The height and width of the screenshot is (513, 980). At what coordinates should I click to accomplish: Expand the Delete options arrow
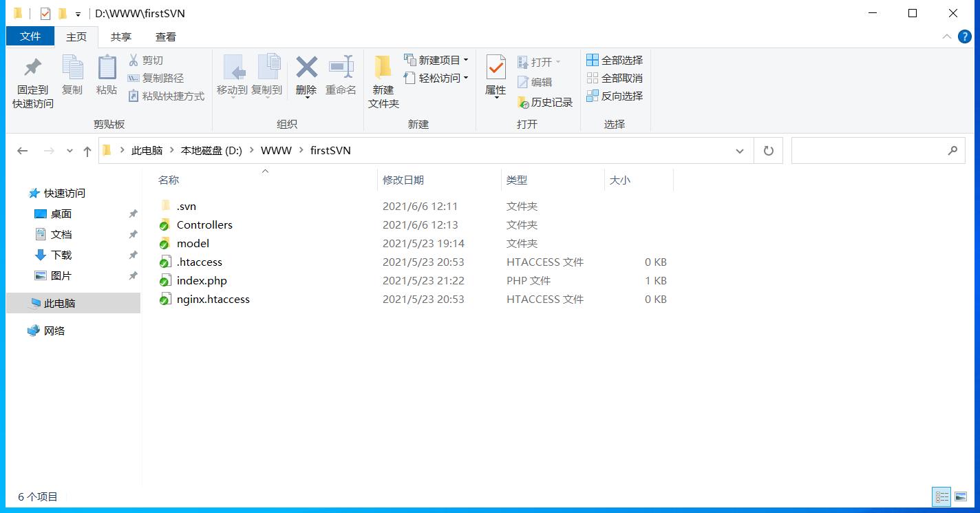pos(307,97)
